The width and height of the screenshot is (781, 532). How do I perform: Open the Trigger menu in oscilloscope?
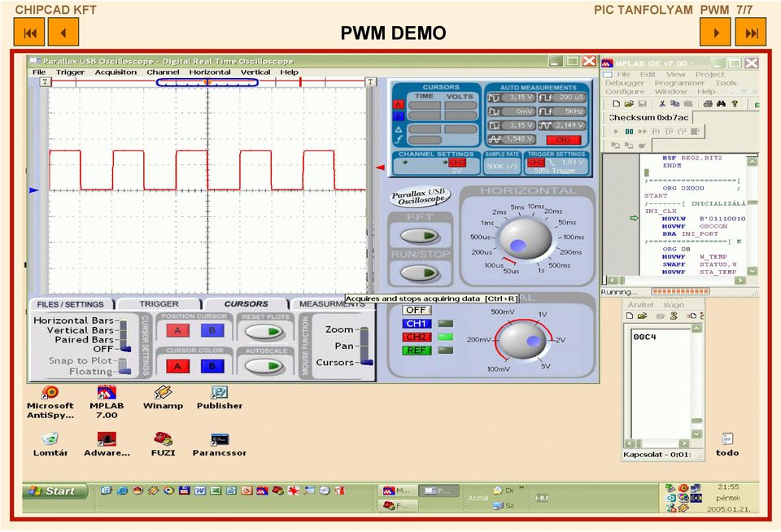coord(70,72)
